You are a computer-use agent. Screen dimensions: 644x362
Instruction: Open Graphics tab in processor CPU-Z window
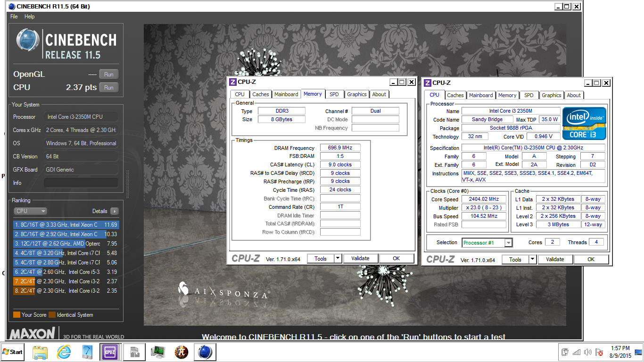pyautogui.click(x=552, y=95)
